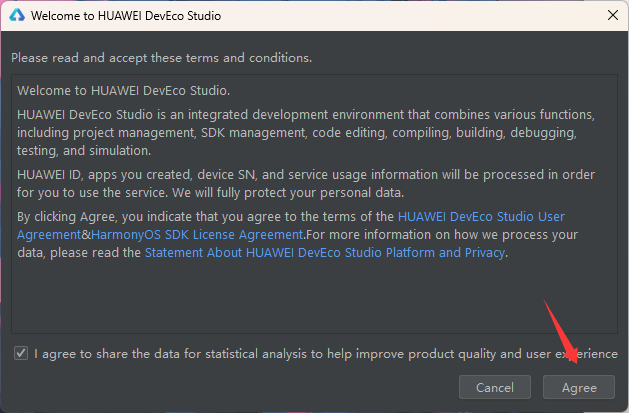
Task: Click the 'Please read and accept these terms' text
Action: coord(161,58)
